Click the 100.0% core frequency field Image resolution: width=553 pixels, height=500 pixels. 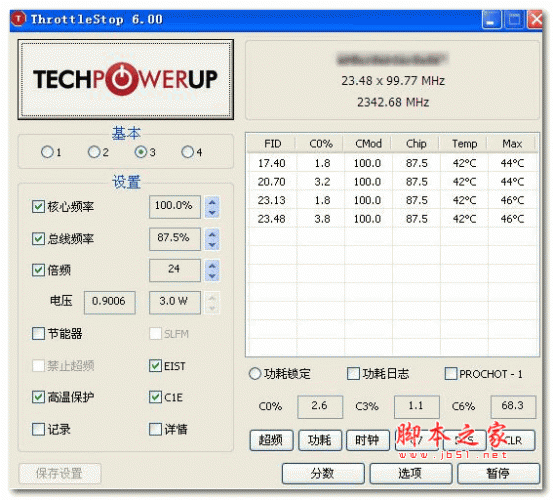tap(175, 207)
